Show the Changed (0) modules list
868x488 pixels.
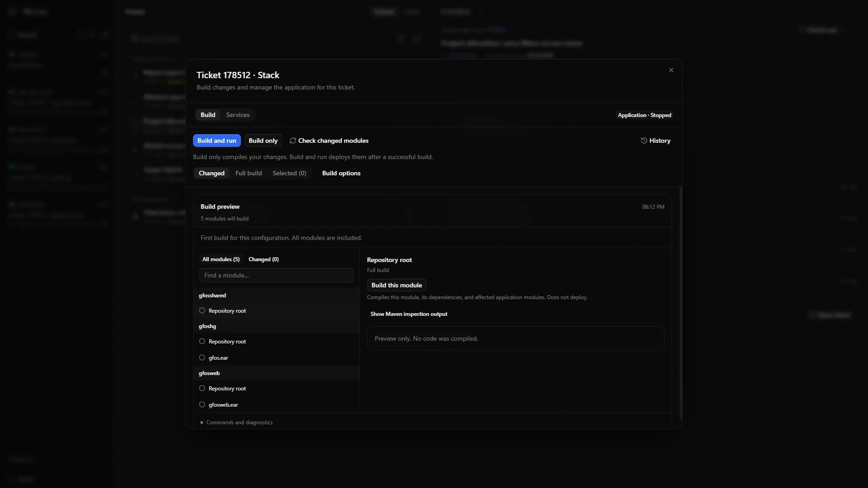(264, 259)
